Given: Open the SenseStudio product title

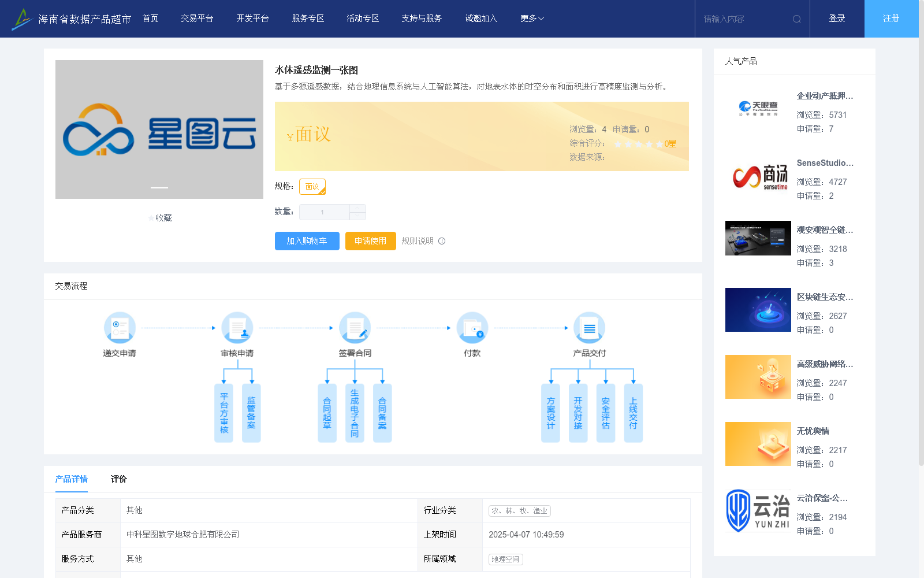Looking at the screenshot, I should tap(825, 163).
